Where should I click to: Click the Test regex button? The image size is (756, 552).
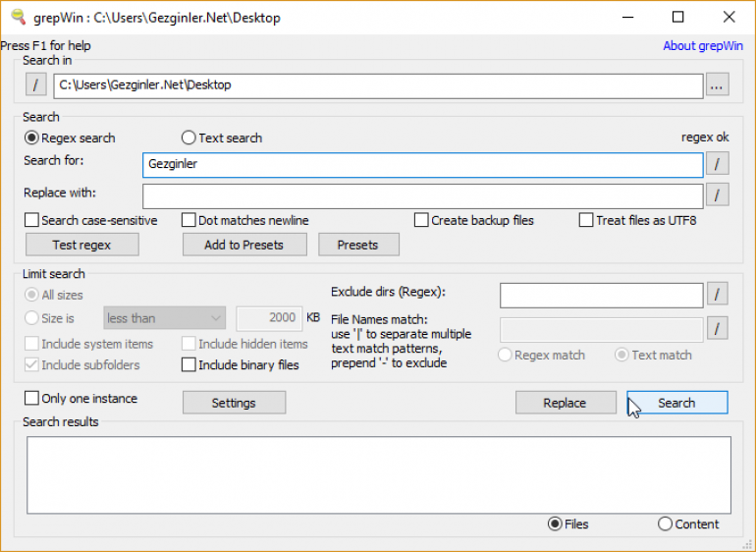[x=81, y=245]
